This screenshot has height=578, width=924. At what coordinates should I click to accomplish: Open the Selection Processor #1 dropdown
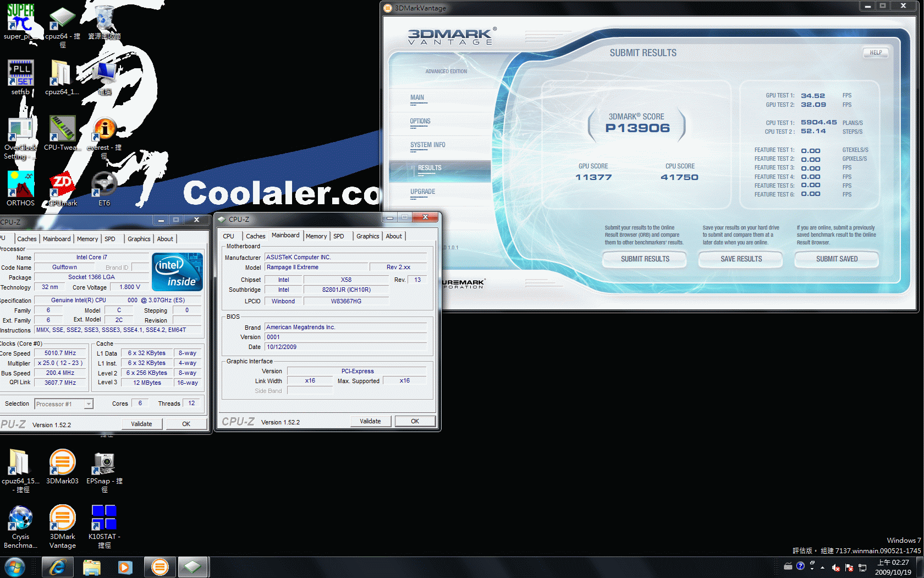(x=64, y=404)
